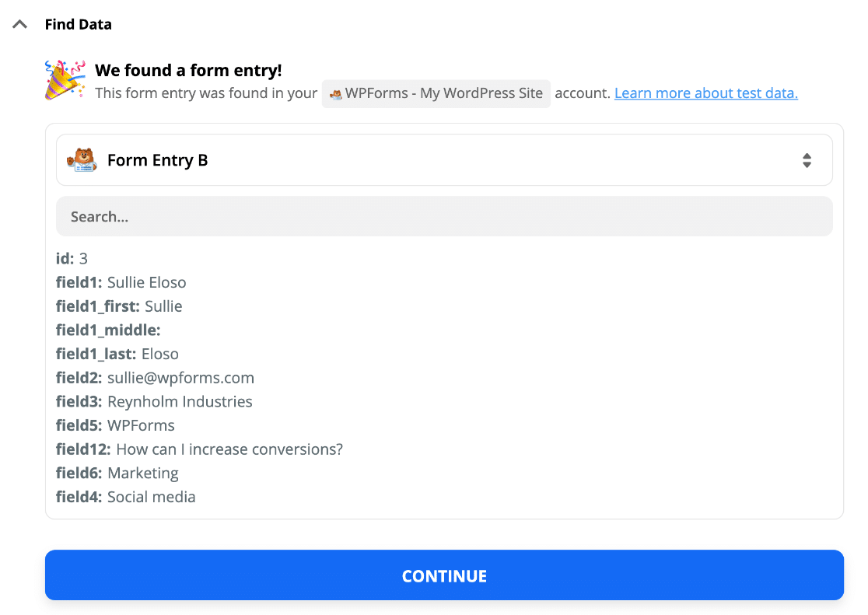Select the field5 WPForms row
The image size is (868, 615).
coord(115,425)
